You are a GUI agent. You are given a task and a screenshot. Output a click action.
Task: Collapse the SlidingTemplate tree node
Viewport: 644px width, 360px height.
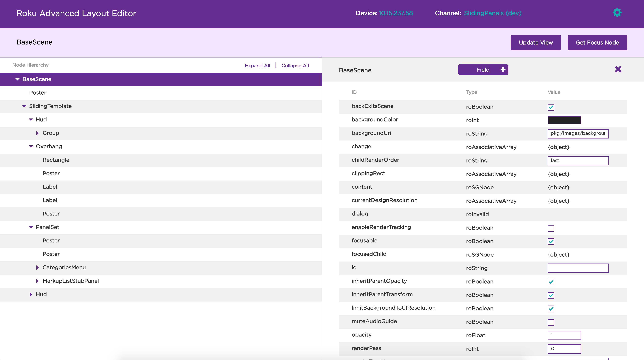pos(24,106)
